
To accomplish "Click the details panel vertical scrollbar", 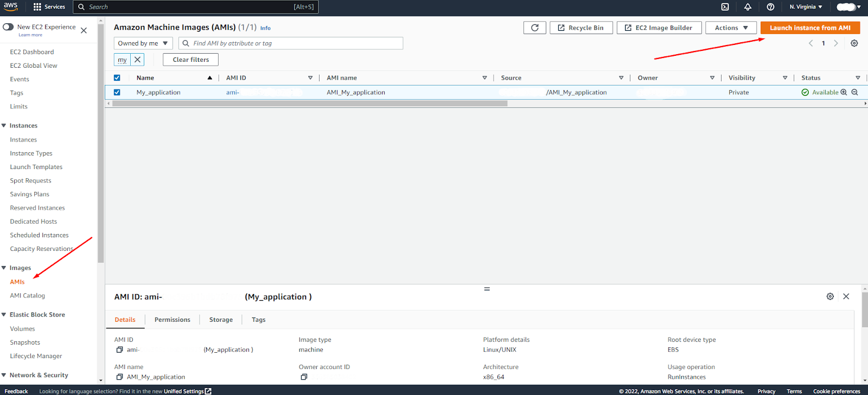I will click(x=864, y=310).
